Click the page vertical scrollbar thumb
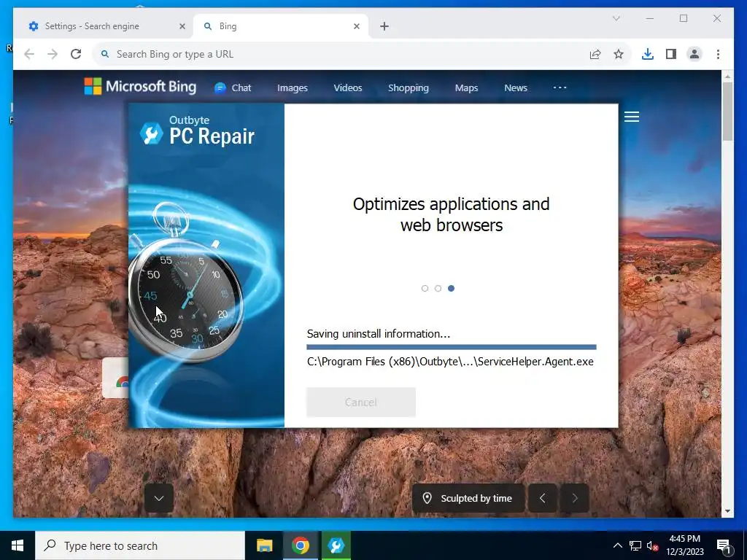 (x=727, y=111)
